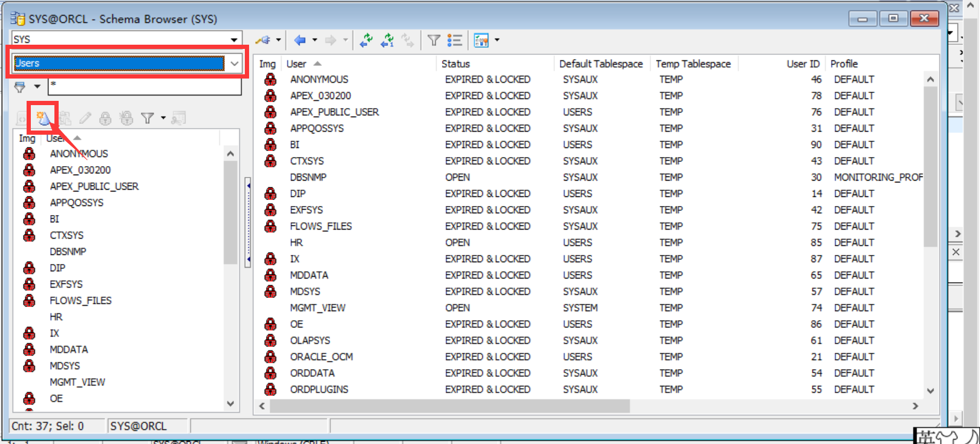Click lock icon beside BI in left list
This screenshot has width=980, height=444.
29,219
